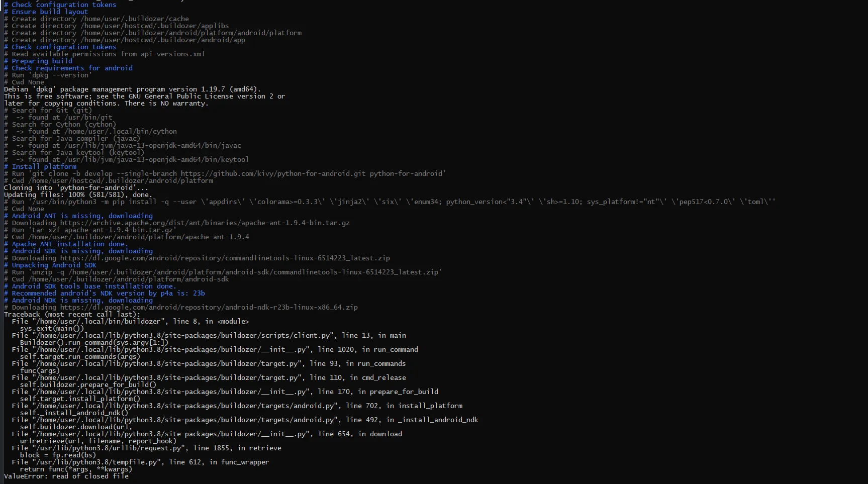868x484 pixels.
Task: Open the apache-ant-1.9.4-bin.tar.gz download URL
Action: [205, 223]
